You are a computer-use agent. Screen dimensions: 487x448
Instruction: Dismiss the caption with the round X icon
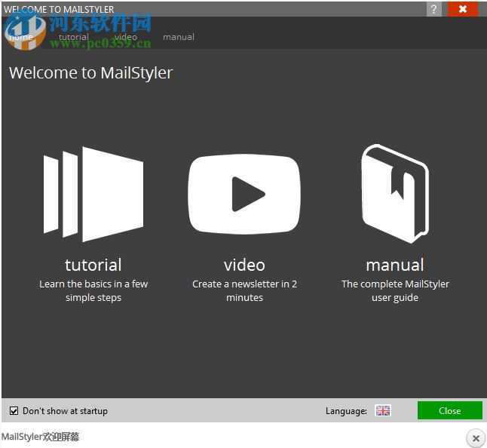pyautogui.click(x=476, y=438)
